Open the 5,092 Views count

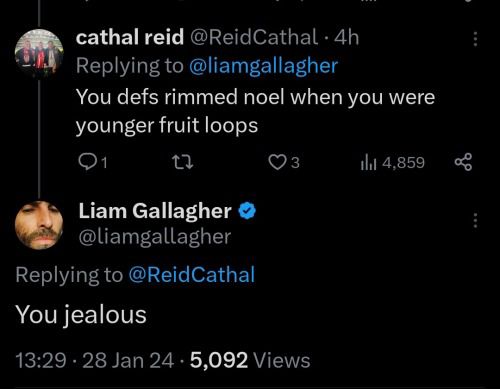250,361
